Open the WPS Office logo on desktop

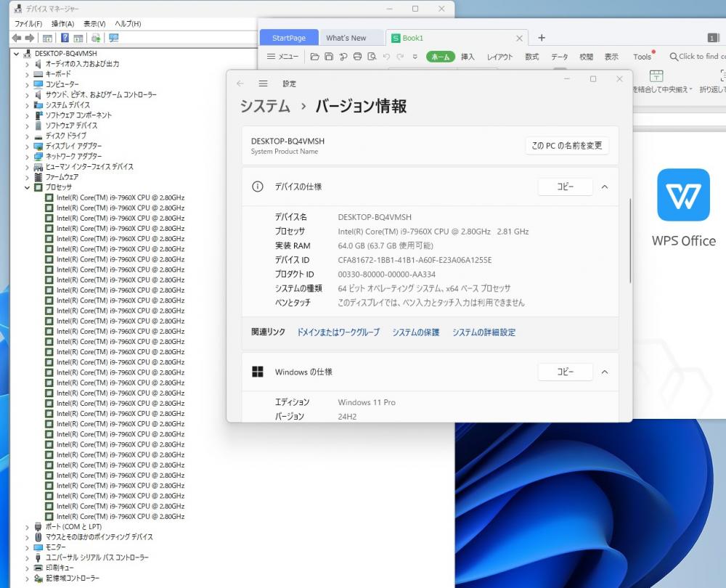point(683,195)
